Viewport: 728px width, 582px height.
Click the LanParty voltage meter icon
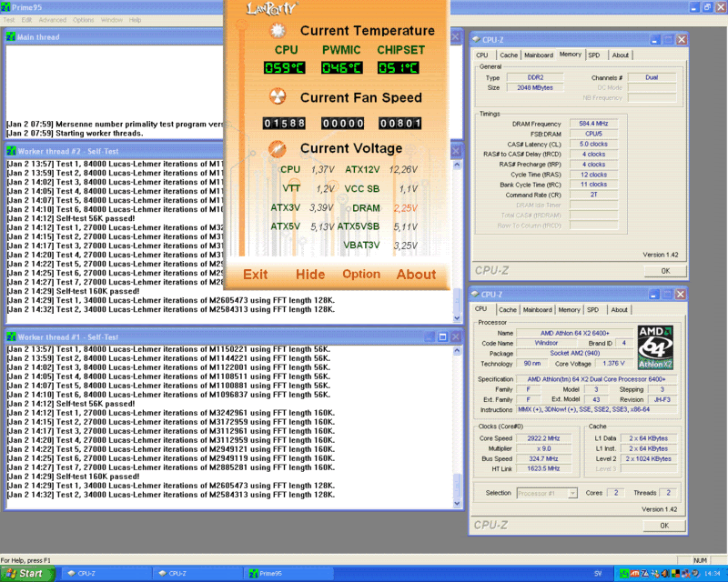coord(278,148)
